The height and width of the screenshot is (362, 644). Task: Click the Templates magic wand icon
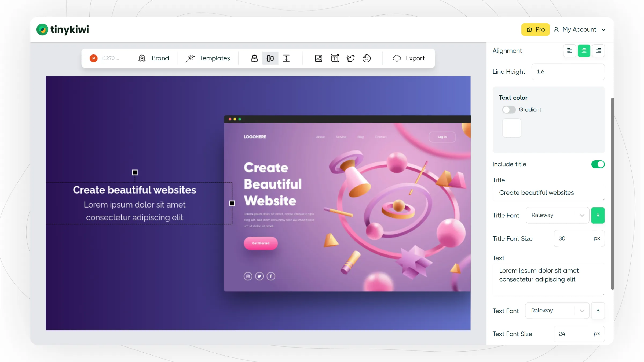(x=190, y=58)
